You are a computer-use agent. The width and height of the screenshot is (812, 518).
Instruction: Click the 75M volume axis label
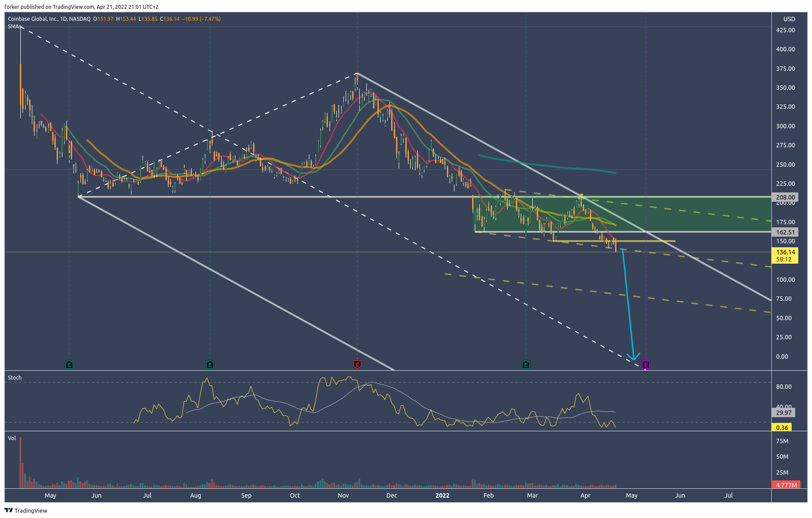point(782,441)
